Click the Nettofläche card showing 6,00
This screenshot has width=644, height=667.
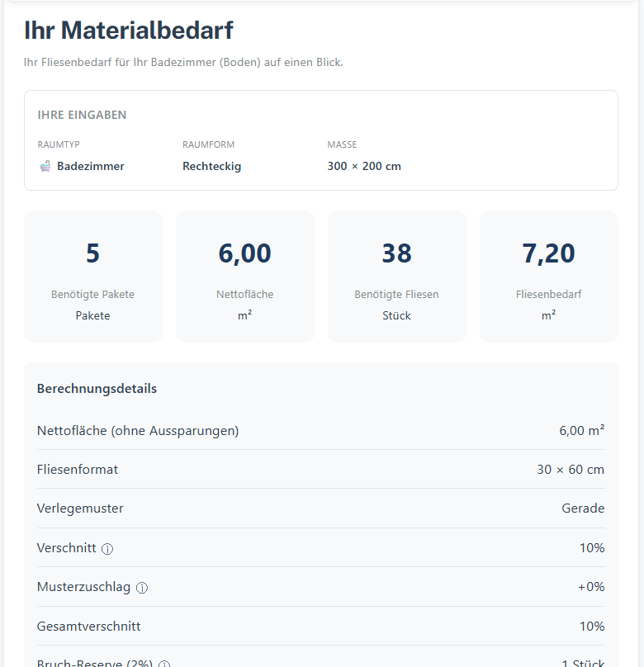pyautogui.click(x=245, y=276)
